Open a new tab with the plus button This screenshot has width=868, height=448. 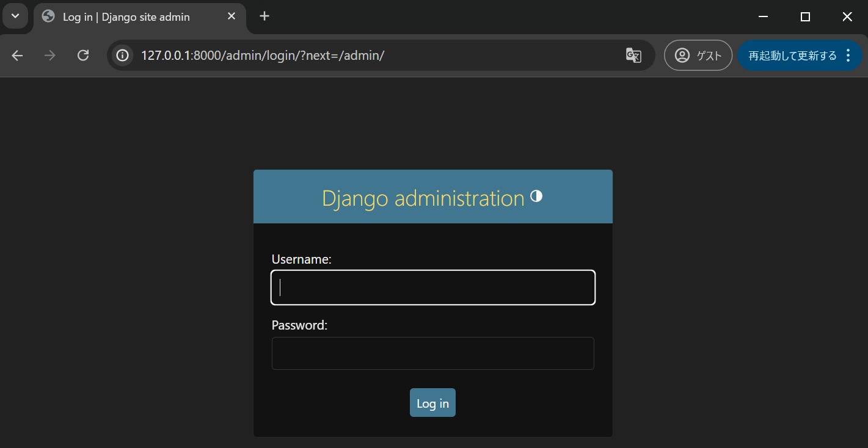pos(264,16)
